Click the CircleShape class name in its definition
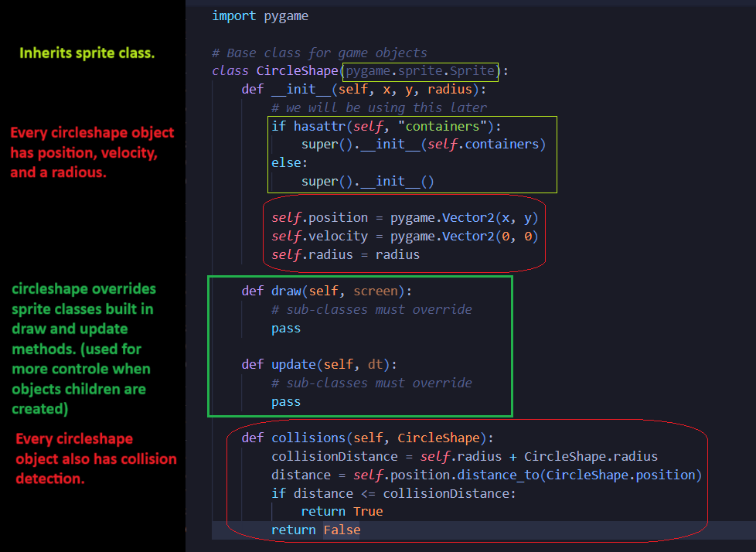The image size is (756, 552). tap(297, 71)
